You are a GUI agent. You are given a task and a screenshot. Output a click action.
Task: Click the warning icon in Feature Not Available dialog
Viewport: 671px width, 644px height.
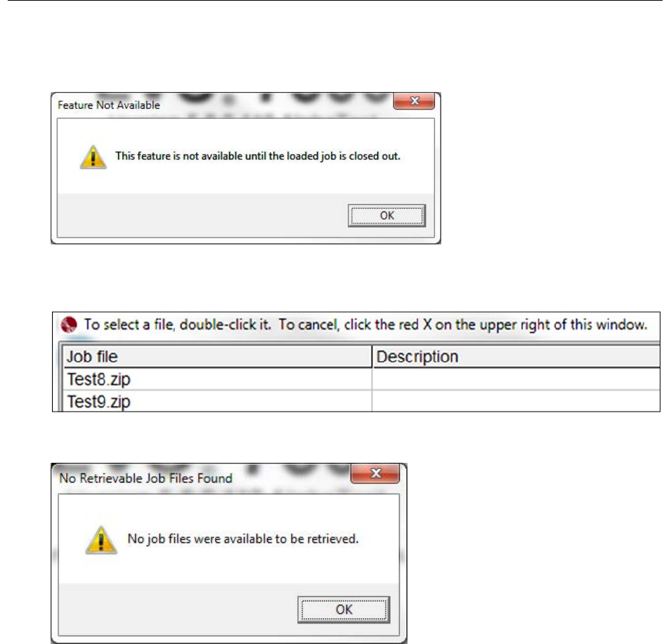coord(93,157)
